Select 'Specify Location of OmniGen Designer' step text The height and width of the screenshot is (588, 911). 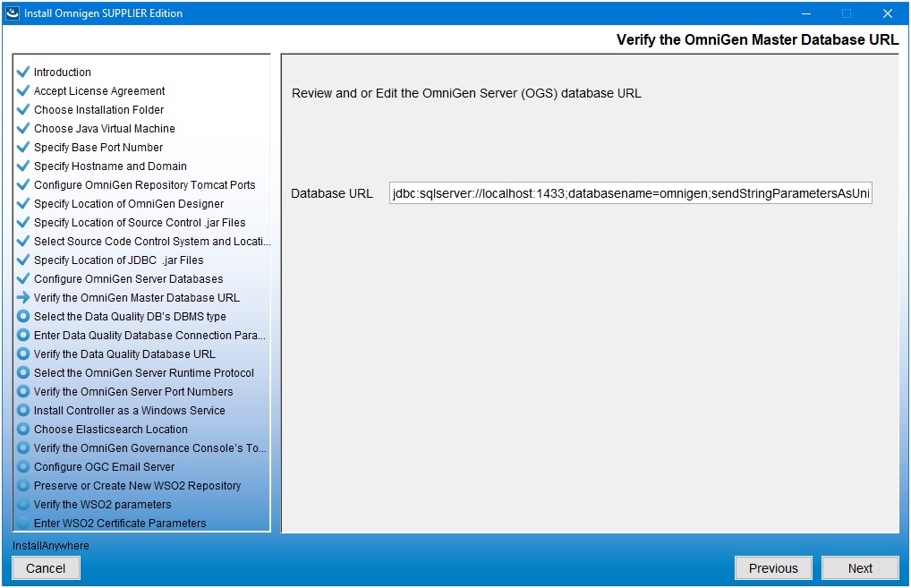click(x=129, y=203)
